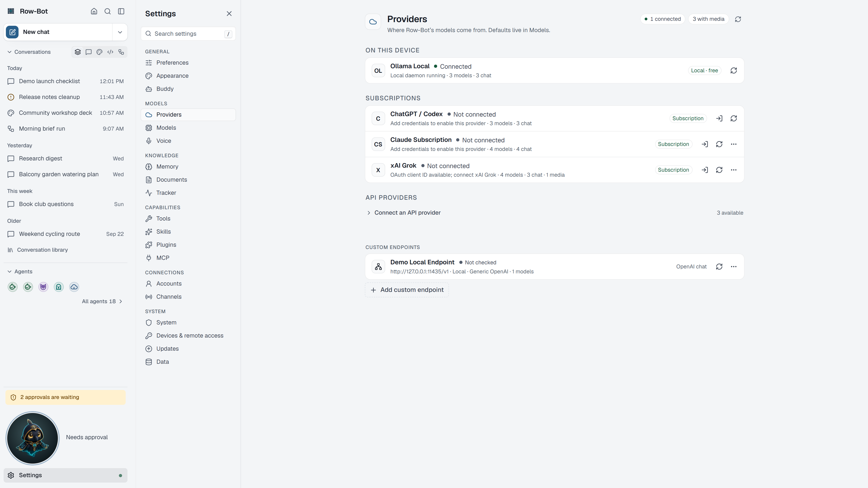Viewport: 868px width, 488px height.
Task: Collapse the Conversations section
Action: pyautogui.click(x=29, y=52)
